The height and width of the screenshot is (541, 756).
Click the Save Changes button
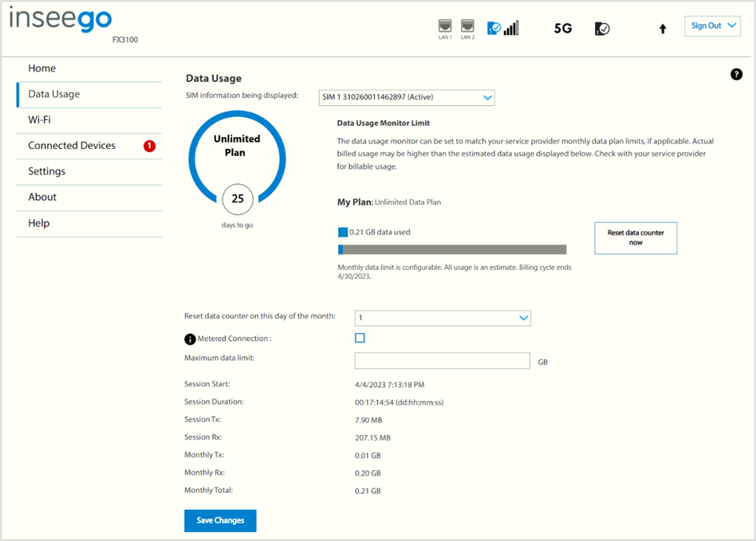[x=220, y=520]
